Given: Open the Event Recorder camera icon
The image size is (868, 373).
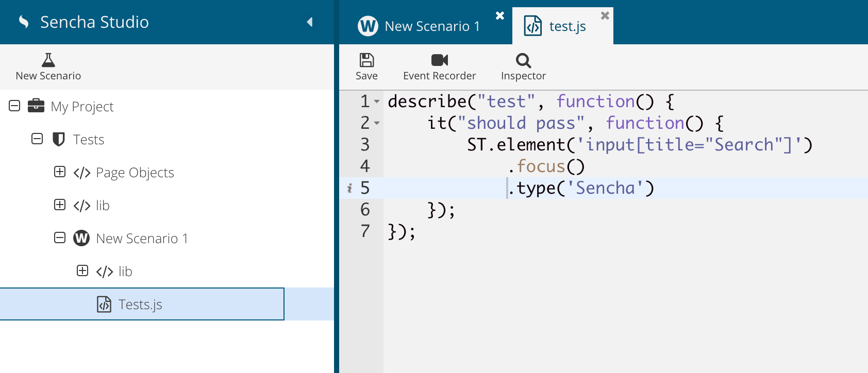Looking at the screenshot, I should (x=440, y=60).
